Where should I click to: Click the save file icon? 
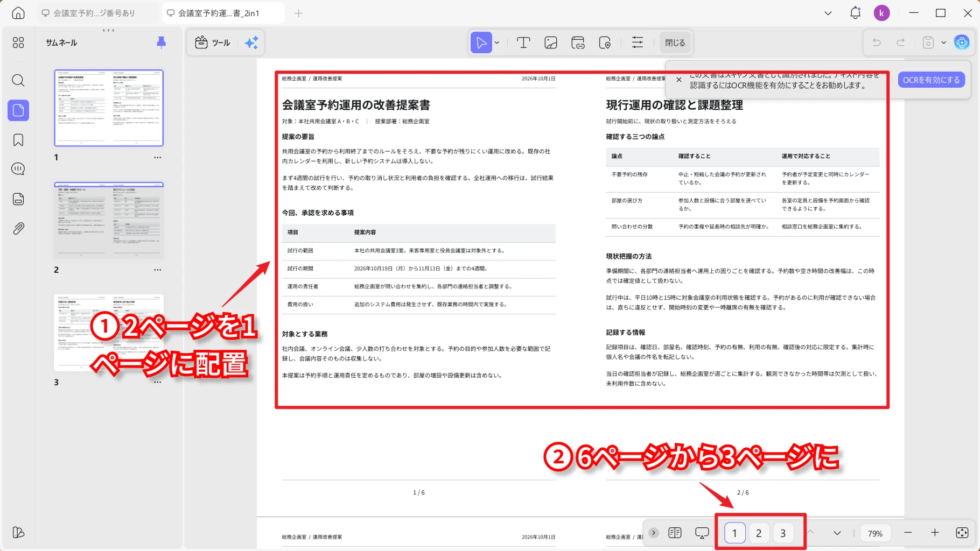point(928,43)
